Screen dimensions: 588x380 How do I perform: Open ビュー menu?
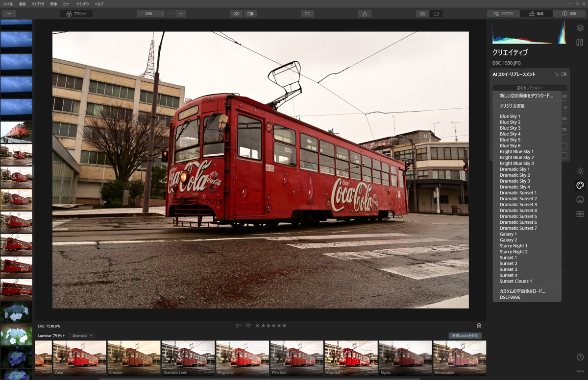[67, 4]
